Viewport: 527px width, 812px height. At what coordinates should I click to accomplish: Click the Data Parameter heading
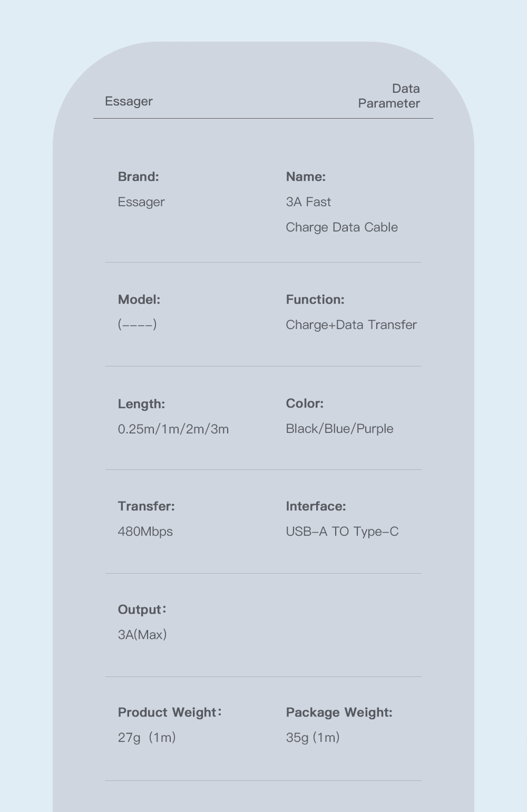tap(389, 96)
